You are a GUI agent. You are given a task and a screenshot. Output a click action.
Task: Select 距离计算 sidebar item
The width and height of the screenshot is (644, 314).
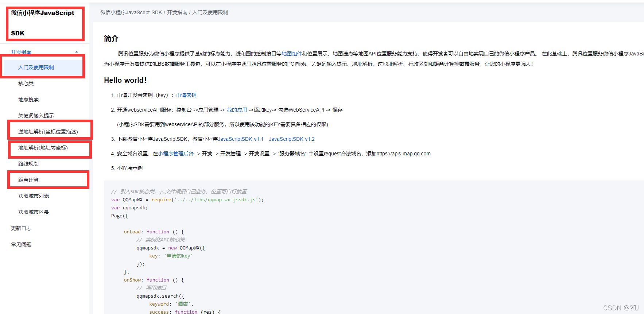pos(28,180)
